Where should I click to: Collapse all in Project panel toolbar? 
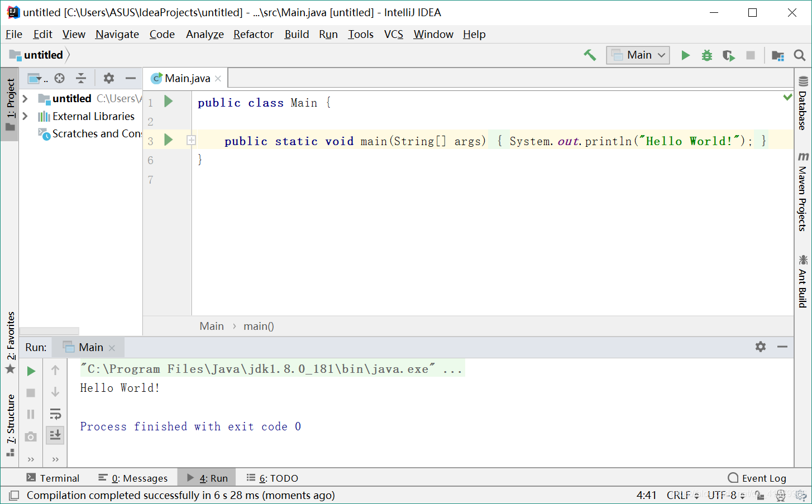point(81,78)
